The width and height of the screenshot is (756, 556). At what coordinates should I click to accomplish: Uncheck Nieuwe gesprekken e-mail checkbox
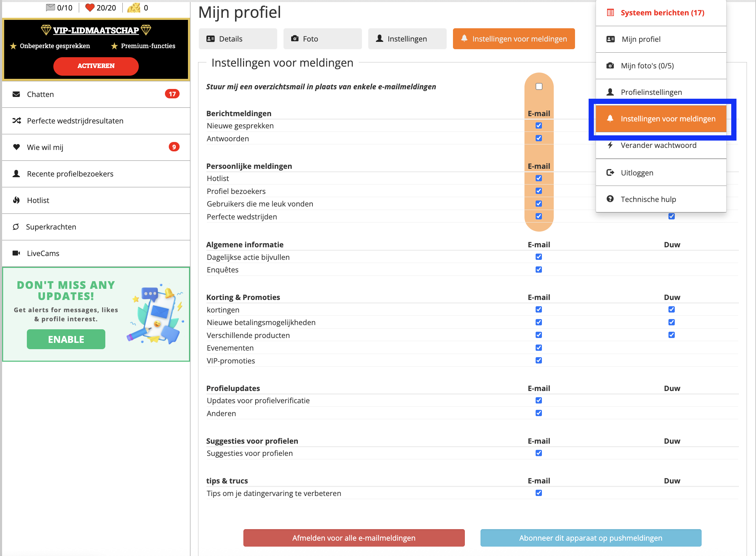pyautogui.click(x=539, y=126)
